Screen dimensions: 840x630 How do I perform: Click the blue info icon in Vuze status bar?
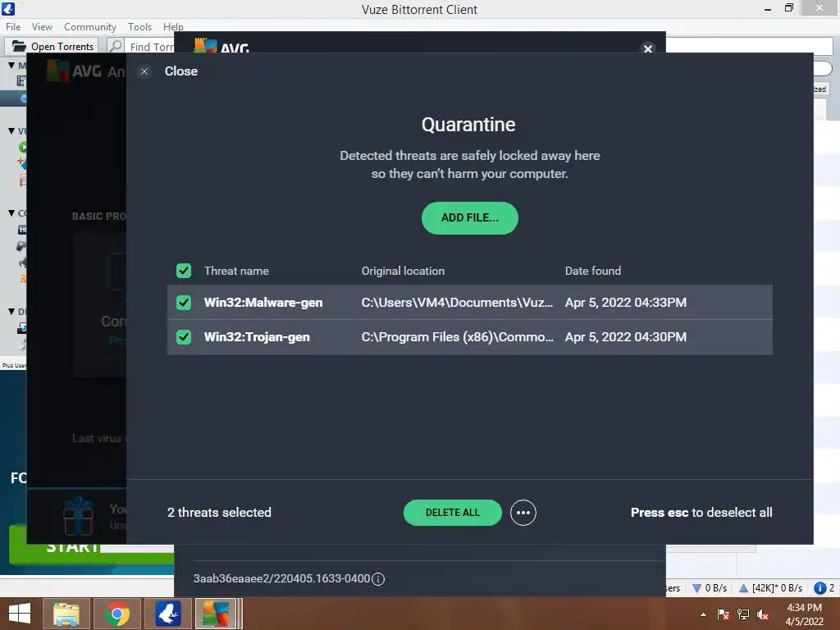(x=819, y=588)
